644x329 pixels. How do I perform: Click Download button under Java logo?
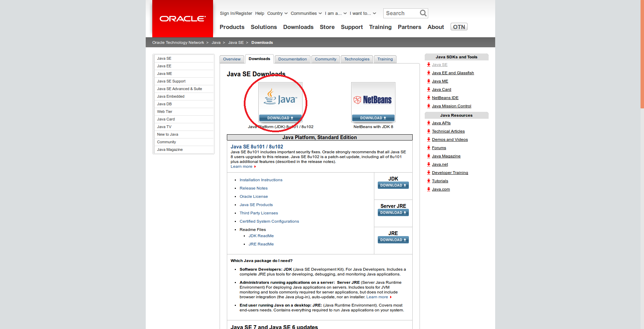280,118
